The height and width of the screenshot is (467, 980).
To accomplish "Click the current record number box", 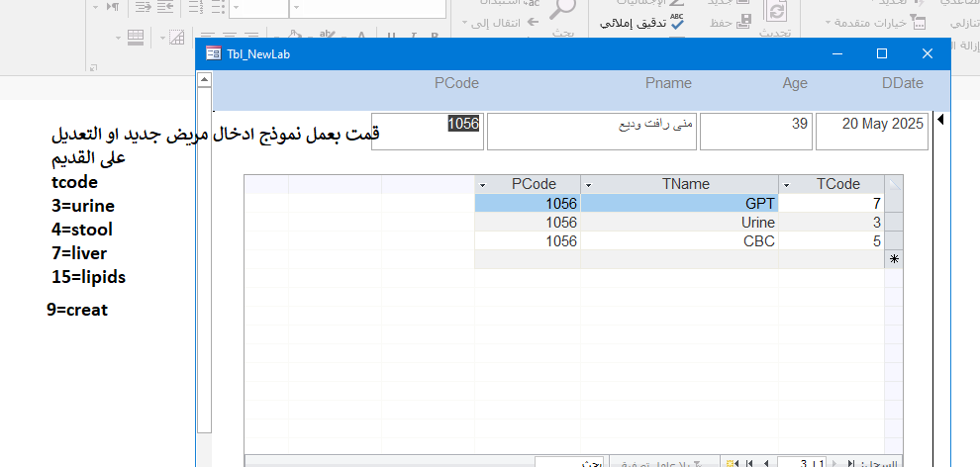I will [x=802, y=463].
